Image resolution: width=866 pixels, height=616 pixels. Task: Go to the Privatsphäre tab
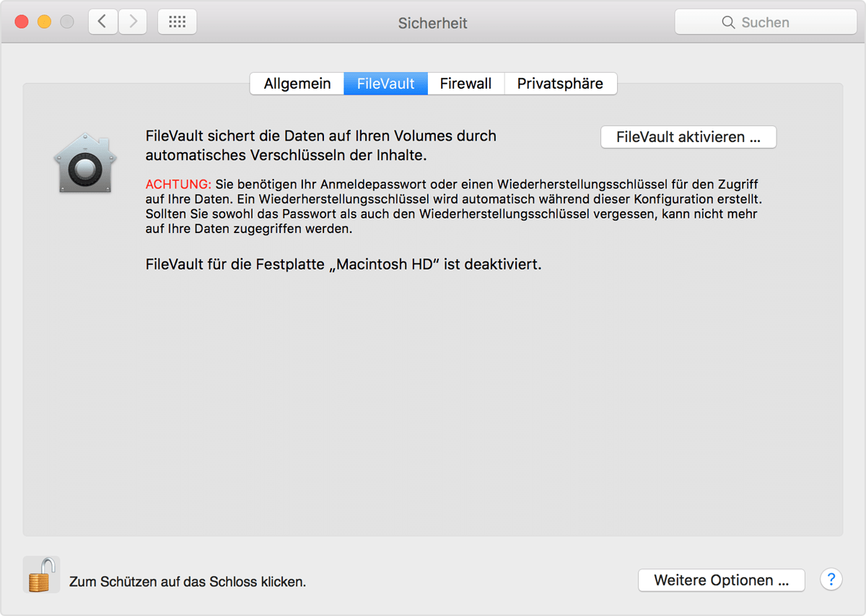pos(561,84)
